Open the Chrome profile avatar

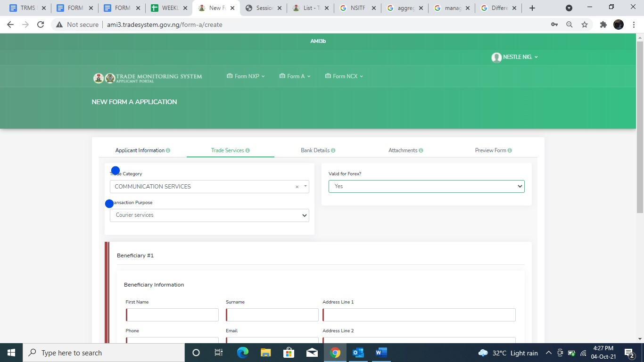point(619,25)
